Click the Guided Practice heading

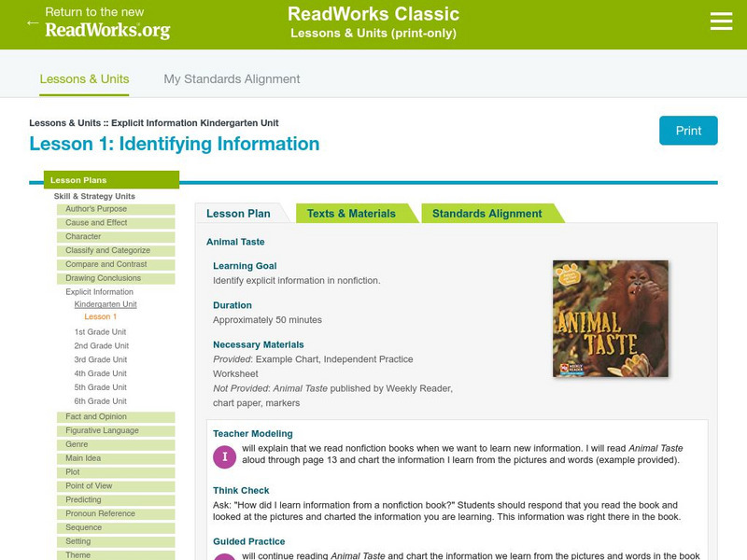click(x=248, y=541)
